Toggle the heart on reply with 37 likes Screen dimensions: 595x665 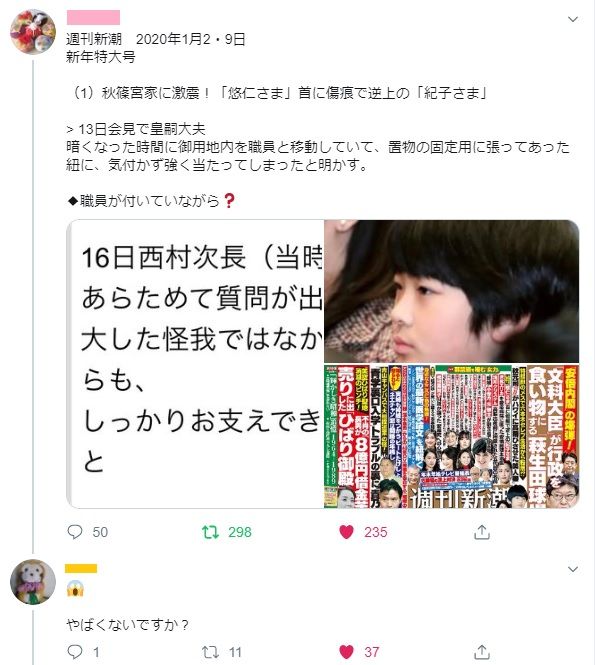coord(346,652)
